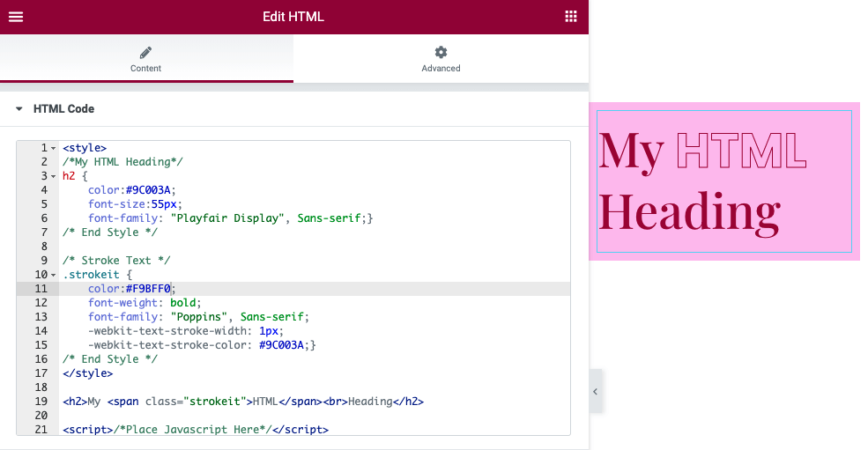Click the Edit HTML panel title

(x=293, y=17)
